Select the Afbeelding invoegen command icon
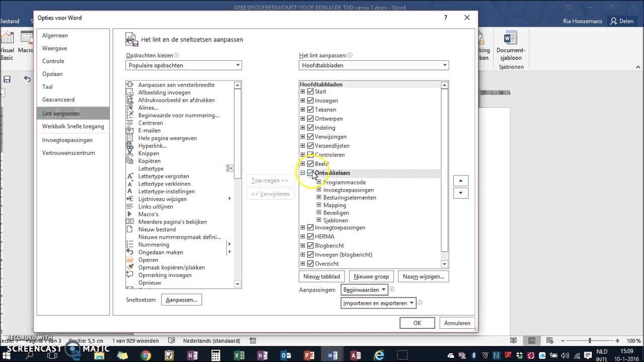 point(130,93)
